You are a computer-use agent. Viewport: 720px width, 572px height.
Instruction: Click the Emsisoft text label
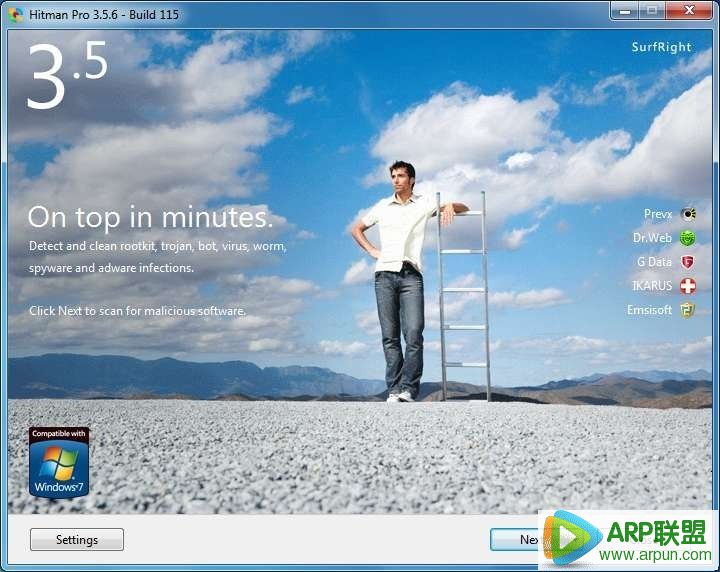(x=651, y=310)
